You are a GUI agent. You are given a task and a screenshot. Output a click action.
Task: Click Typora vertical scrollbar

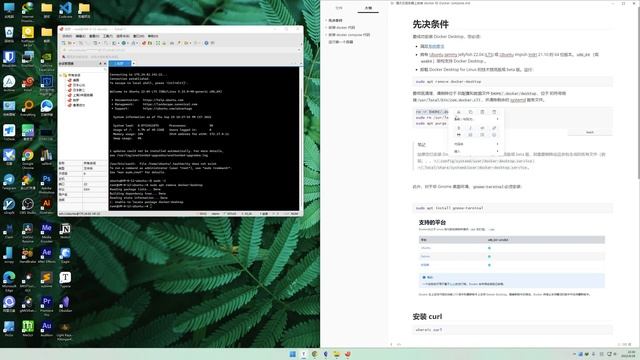coord(638,94)
